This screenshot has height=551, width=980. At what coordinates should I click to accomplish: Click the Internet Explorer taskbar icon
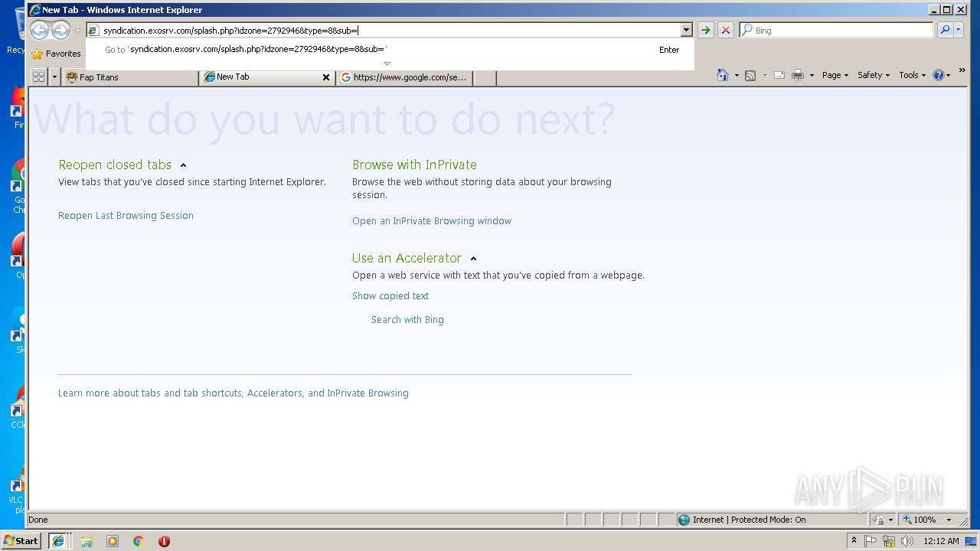(58, 541)
